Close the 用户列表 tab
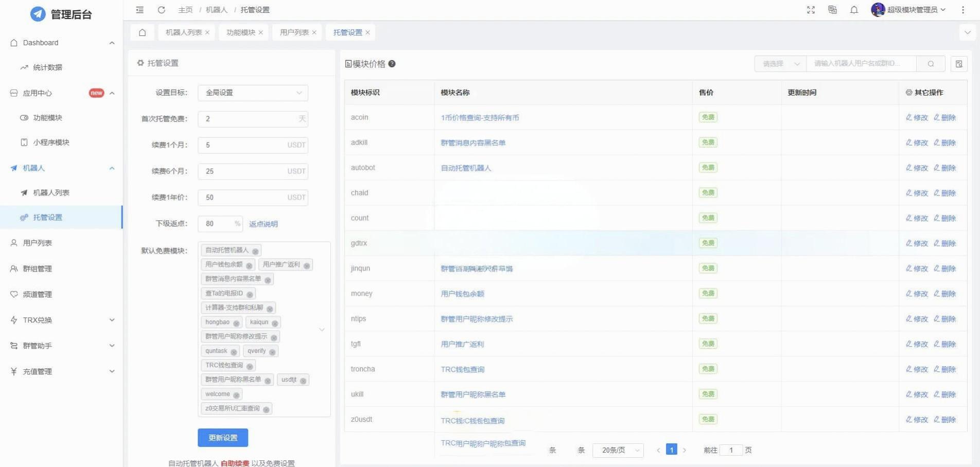This screenshot has height=467, width=980. click(x=314, y=32)
